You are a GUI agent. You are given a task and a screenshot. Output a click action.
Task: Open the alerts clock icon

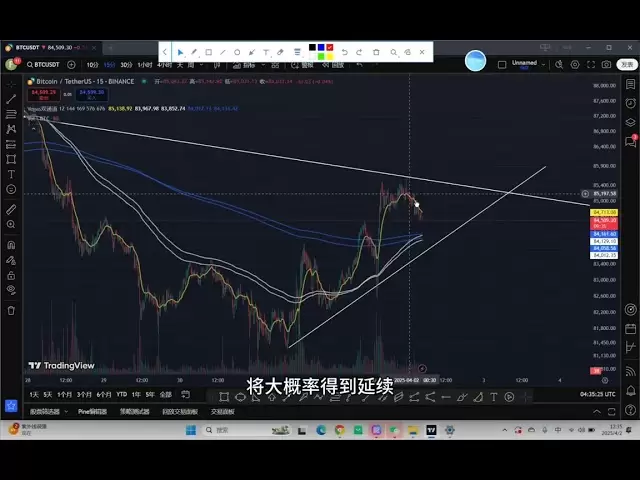click(x=631, y=103)
